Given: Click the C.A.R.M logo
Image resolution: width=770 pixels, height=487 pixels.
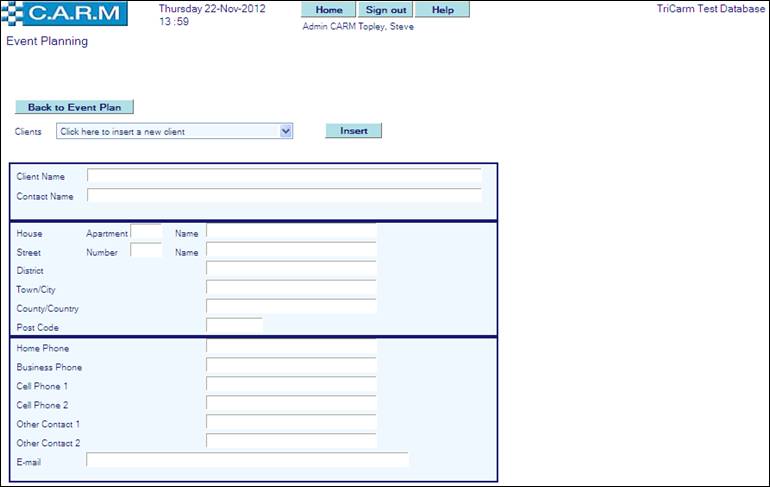Looking at the screenshot, I should pyautogui.click(x=66, y=14).
